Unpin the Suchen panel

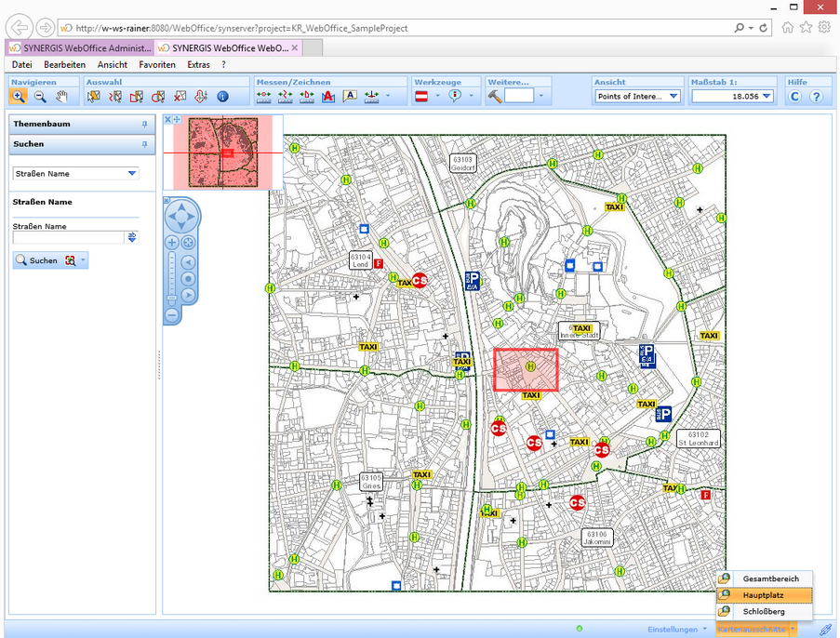[146, 144]
